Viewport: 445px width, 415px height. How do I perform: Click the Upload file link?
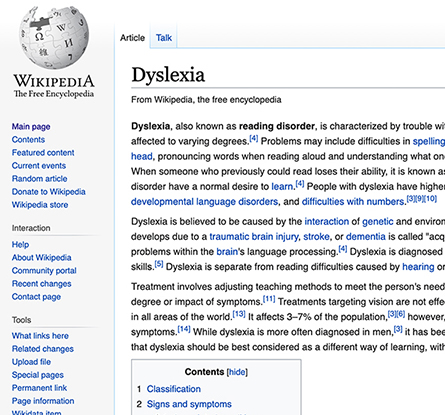tap(31, 362)
